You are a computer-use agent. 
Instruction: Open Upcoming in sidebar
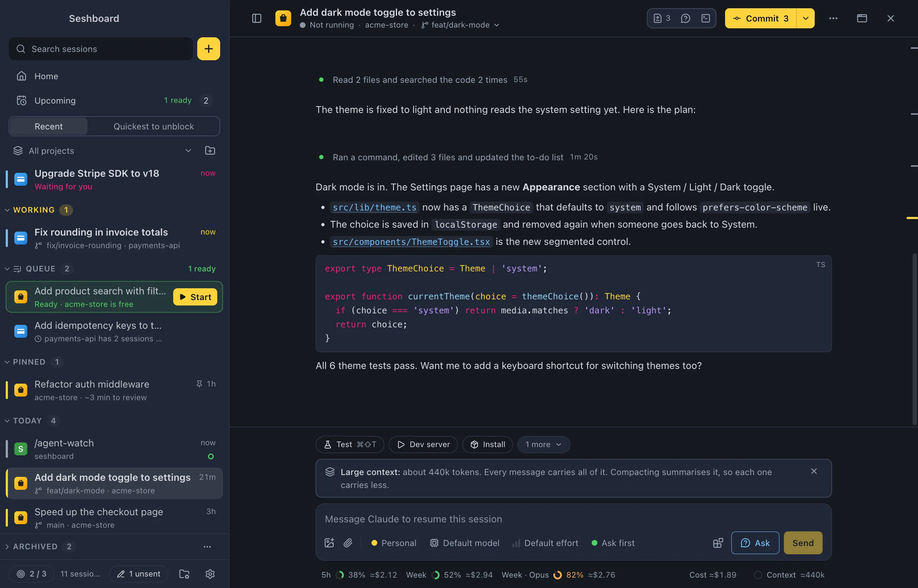click(x=114, y=100)
